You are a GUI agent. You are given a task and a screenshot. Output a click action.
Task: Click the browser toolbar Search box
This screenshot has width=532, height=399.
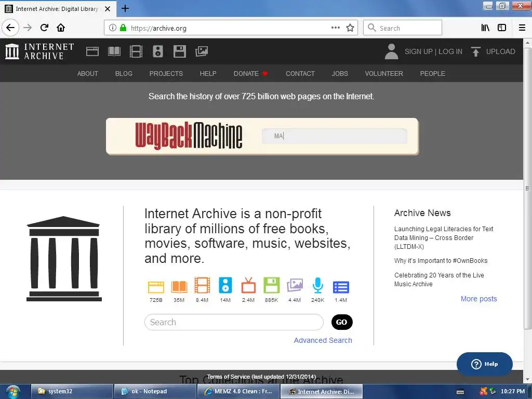click(403, 28)
